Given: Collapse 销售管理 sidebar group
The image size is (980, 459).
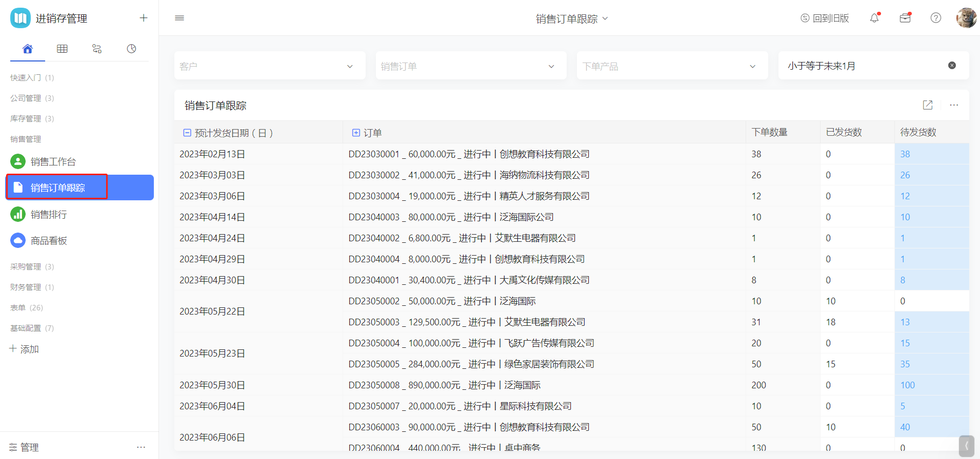Looking at the screenshot, I should click(x=26, y=139).
